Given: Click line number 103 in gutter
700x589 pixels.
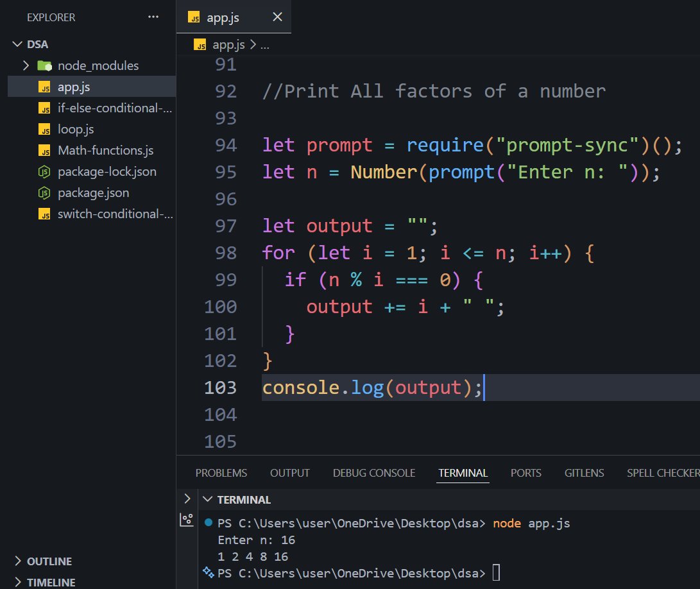Looking at the screenshot, I should point(221,388).
